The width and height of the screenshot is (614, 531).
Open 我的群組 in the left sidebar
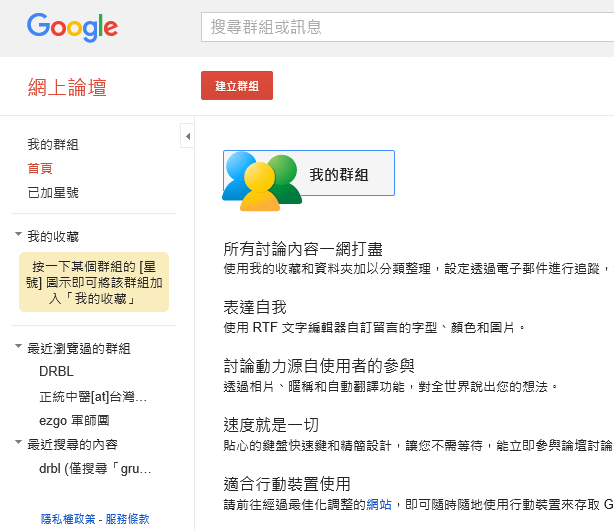(x=53, y=144)
